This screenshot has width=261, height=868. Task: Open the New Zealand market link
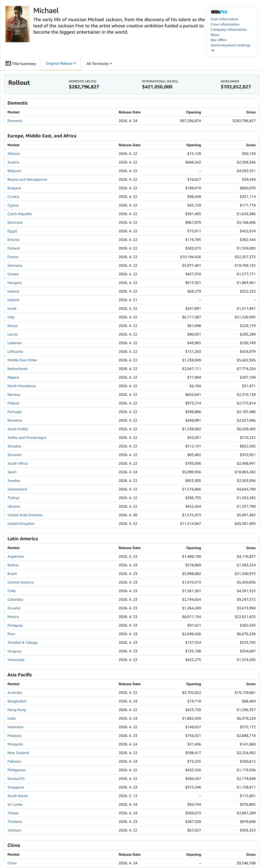pyautogui.click(x=18, y=753)
